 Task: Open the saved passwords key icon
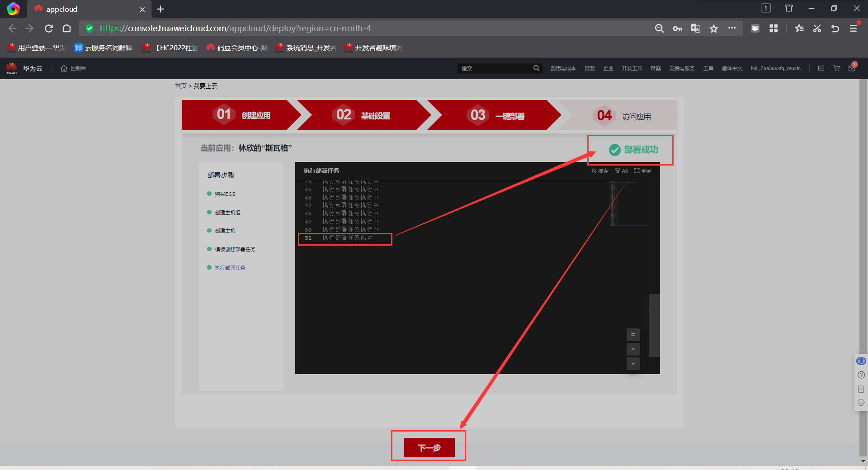click(x=677, y=28)
